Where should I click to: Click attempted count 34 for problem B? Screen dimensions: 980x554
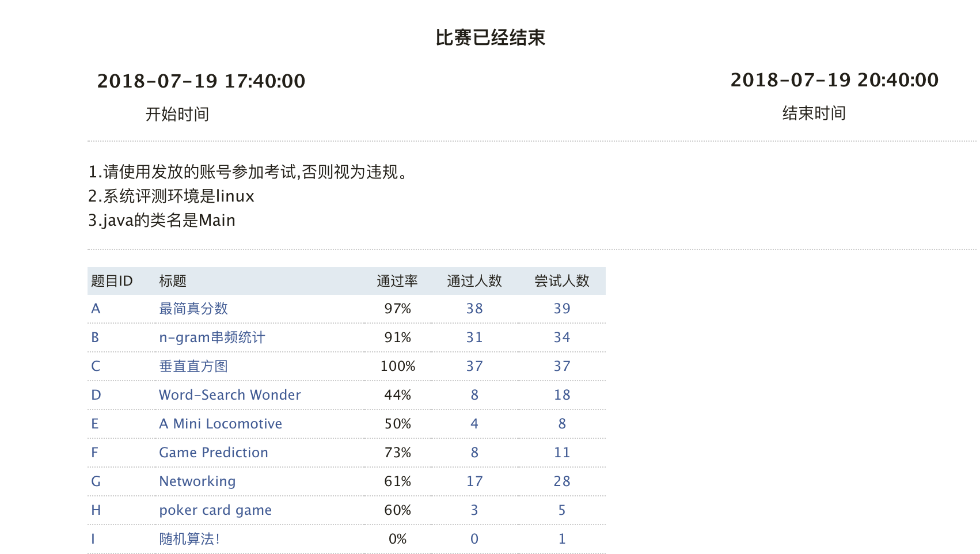[x=562, y=337]
